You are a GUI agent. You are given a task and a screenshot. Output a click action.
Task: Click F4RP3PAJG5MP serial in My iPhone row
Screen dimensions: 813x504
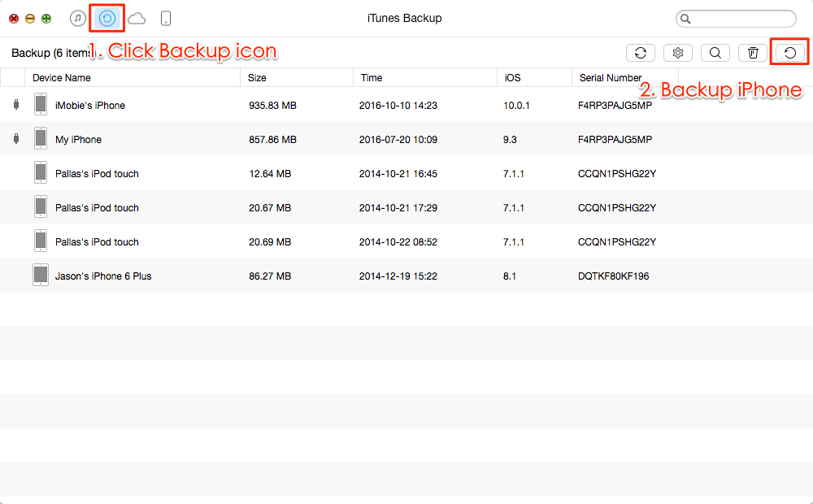click(615, 140)
